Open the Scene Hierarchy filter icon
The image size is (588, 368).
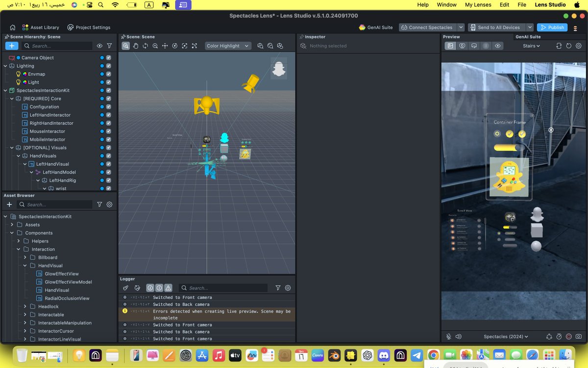tap(109, 46)
